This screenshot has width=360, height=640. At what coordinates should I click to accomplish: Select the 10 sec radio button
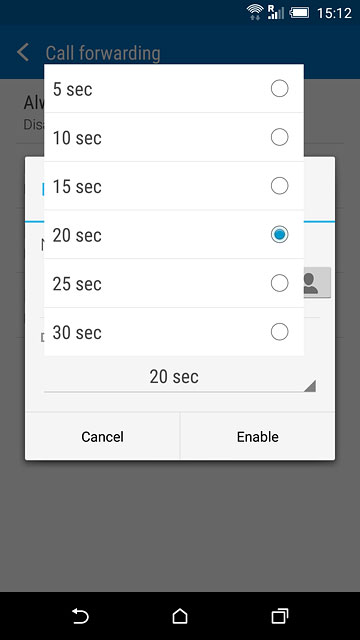coord(280,137)
